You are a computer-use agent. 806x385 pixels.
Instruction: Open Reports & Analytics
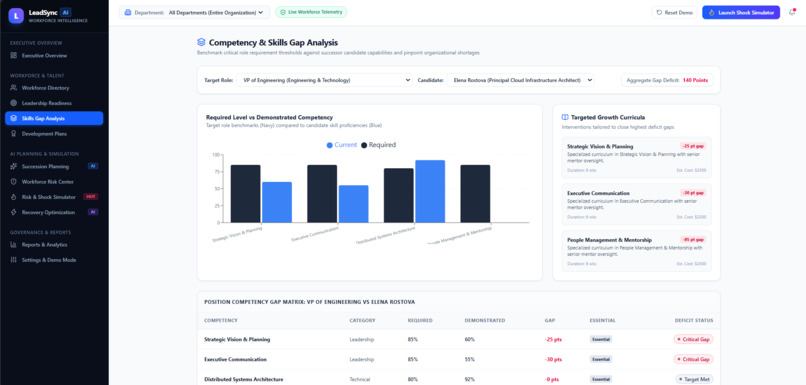(54, 245)
